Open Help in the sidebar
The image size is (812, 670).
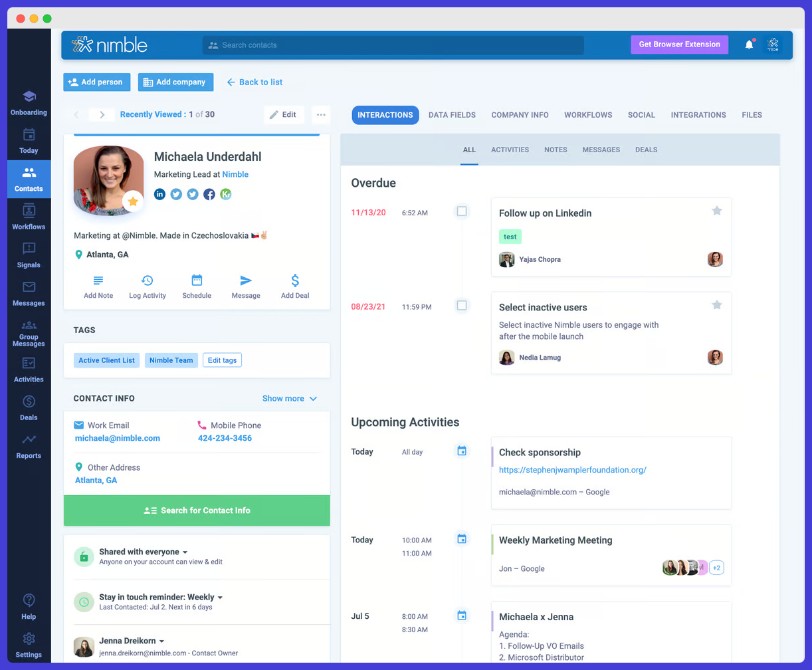pyautogui.click(x=29, y=607)
